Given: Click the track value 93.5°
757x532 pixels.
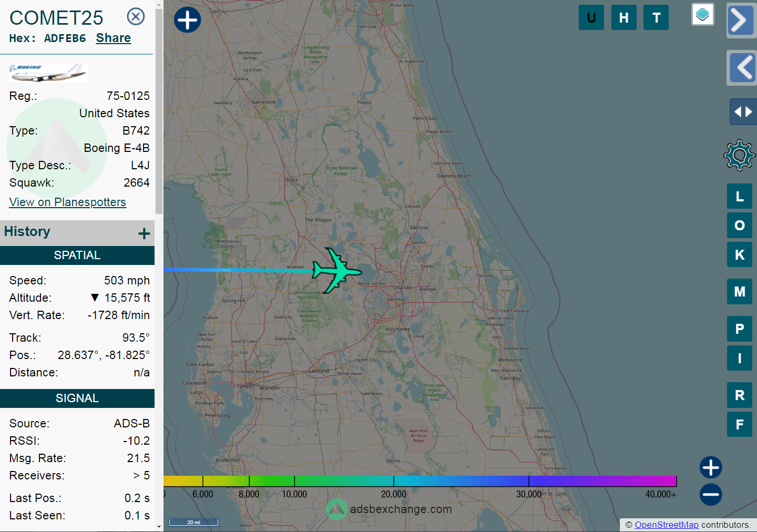Looking at the screenshot, I should 136,337.
